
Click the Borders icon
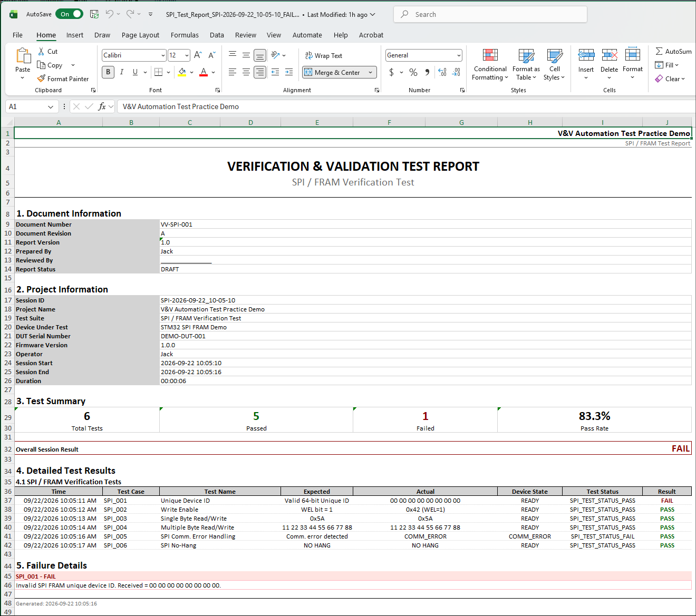[x=158, y=72]
